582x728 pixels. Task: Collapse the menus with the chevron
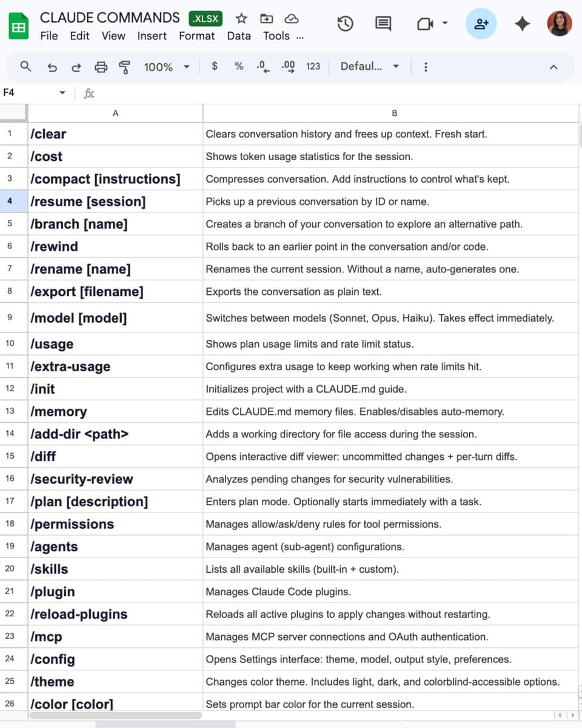pos(553,67)
